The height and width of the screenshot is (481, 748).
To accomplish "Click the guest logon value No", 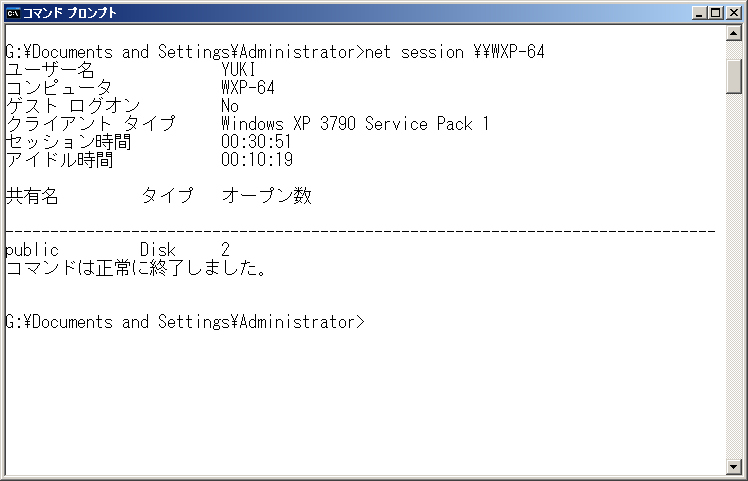I will [x=230, y=106].
